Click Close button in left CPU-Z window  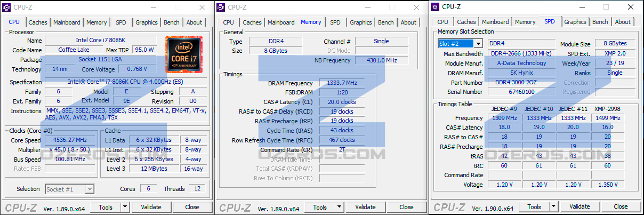(192, 207)
